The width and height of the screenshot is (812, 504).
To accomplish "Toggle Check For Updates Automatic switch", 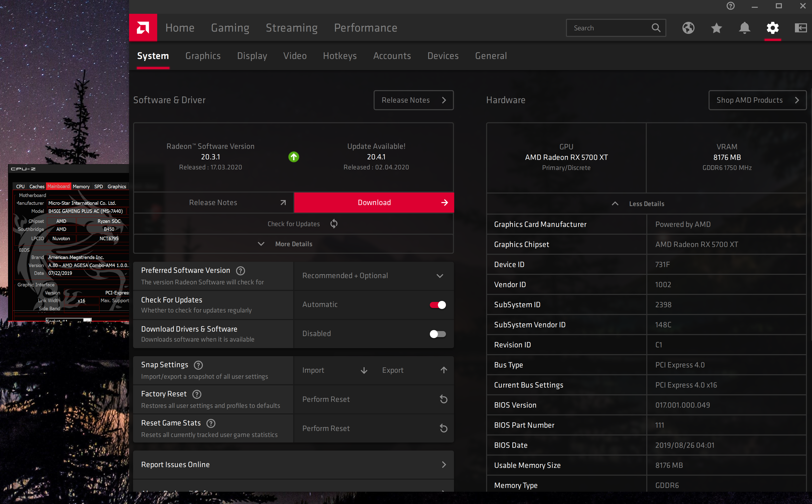I will pos(438,305).
